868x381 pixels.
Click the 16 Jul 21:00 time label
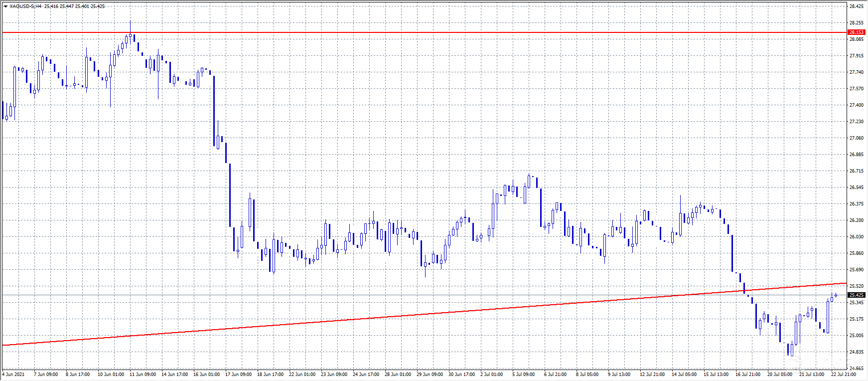point(748,375)
